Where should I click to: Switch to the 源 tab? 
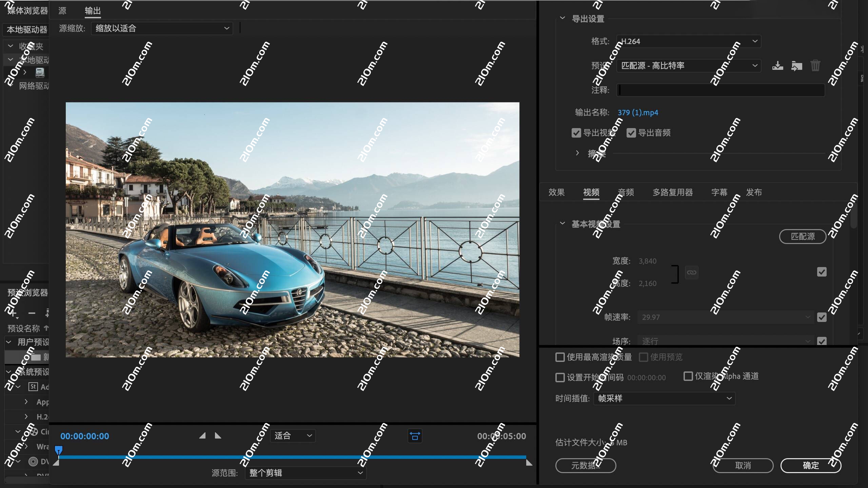pos(62,11)
